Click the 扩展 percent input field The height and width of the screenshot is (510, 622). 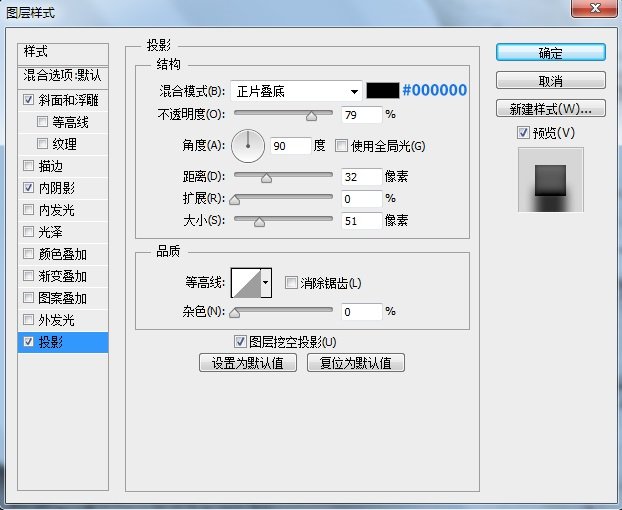pyautogui.click(x=362, y=199)
